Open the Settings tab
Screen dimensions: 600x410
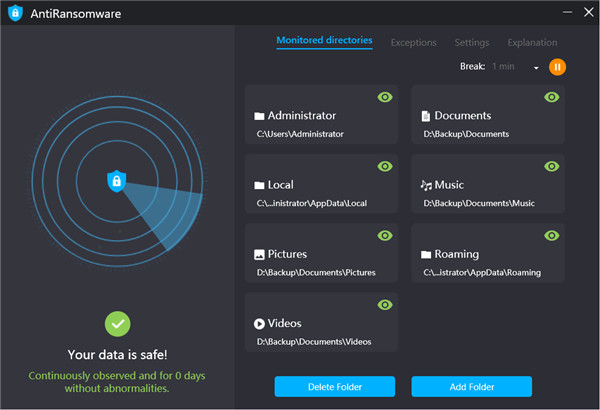click(472, 43)
